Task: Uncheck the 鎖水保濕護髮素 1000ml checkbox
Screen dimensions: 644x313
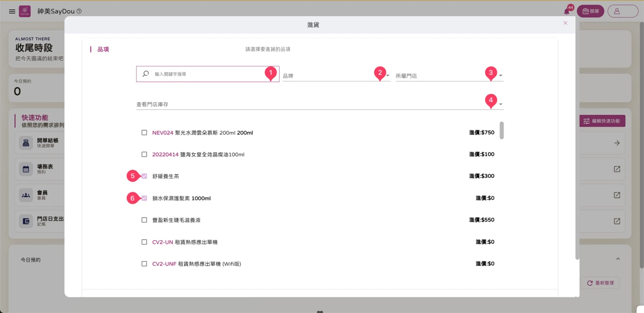Action: pyautogui.click(x=144, y=198)
